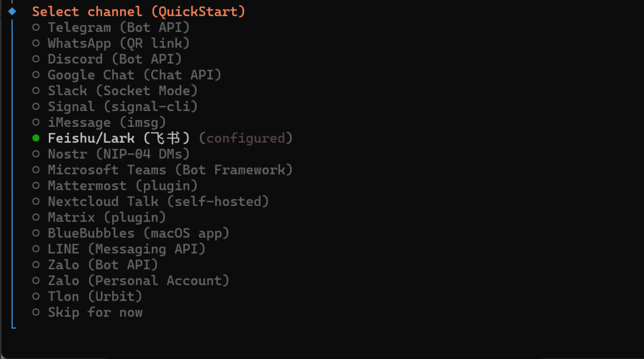Select Zalo (Personal Account) option
Image resolution: width=644 pixels, height=359 pixels.
click(138, 281)
